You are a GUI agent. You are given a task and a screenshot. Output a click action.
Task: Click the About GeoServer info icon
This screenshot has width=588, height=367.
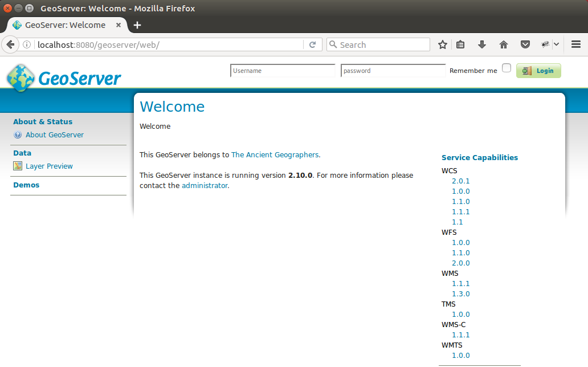pos(18,135)
